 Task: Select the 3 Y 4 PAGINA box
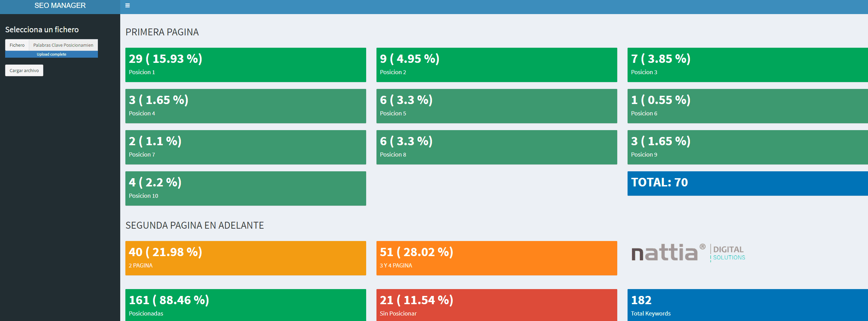tap(496, 258)
